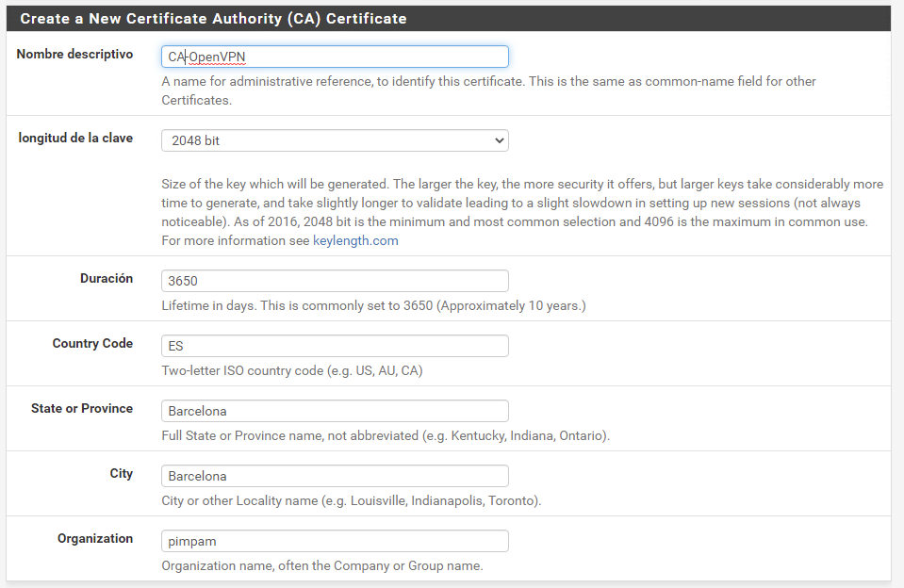Click the chevron arrow of the key length selector
This screenshot has width=904, height=588.
click(x=499, y=140)
